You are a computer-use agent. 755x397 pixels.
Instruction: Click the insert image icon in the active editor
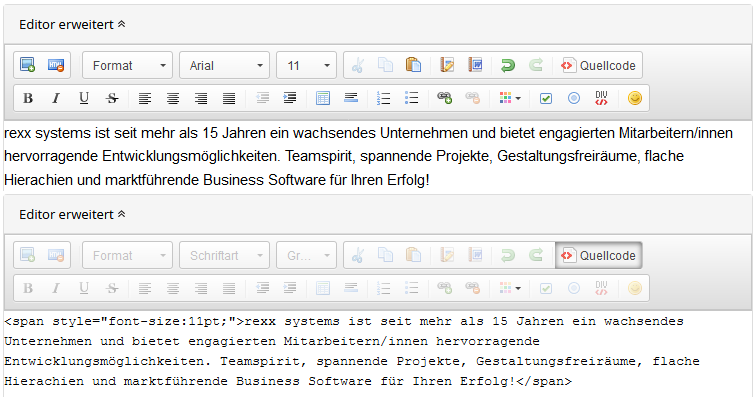point(27,65)
